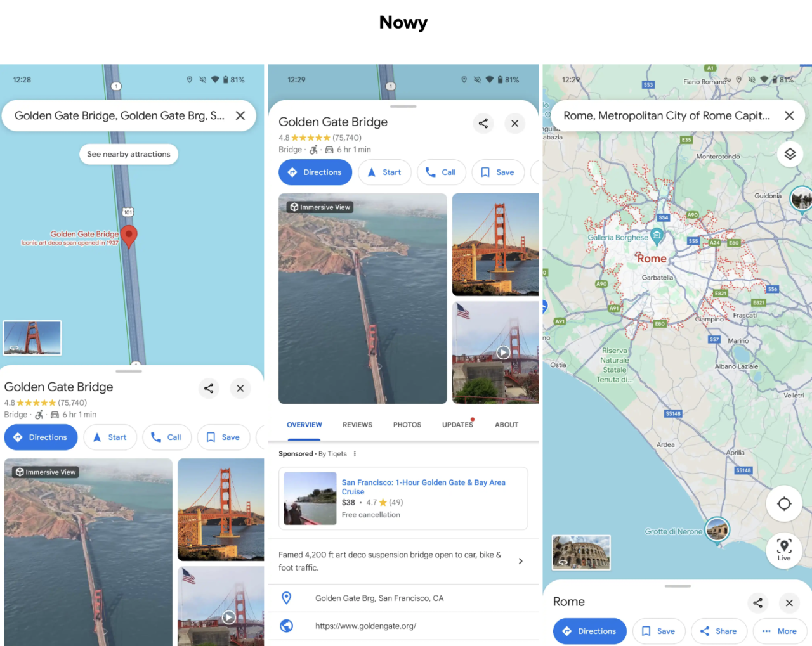812x646 pixels.
Task: Tap Save button in Rome sheet
Action: [x=658, y=631]
